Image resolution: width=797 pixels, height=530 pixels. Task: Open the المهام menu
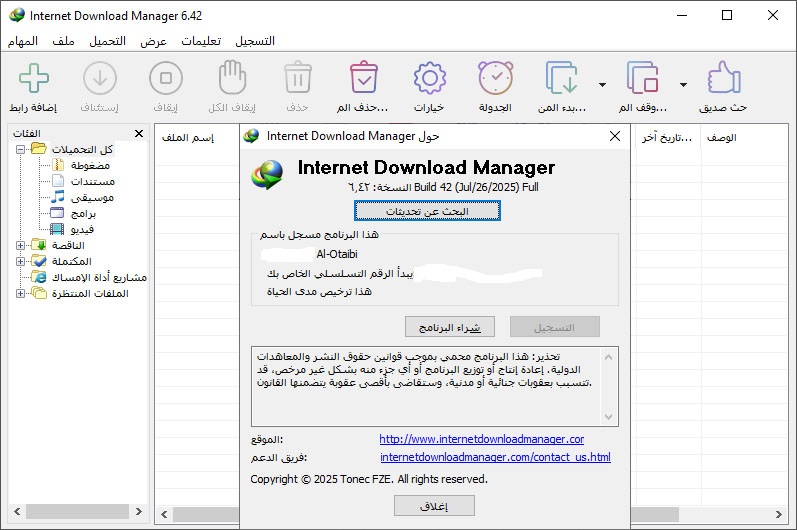(23, 41)
